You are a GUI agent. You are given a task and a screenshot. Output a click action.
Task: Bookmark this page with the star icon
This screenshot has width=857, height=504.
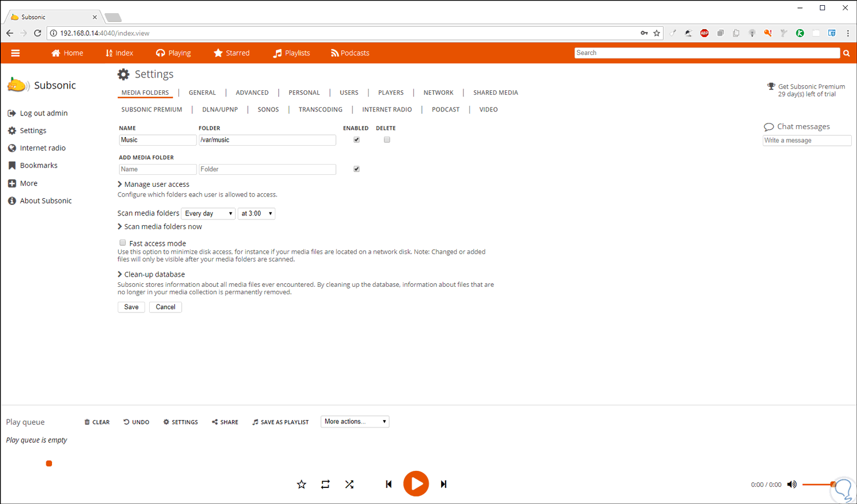(x=657, y=33)
